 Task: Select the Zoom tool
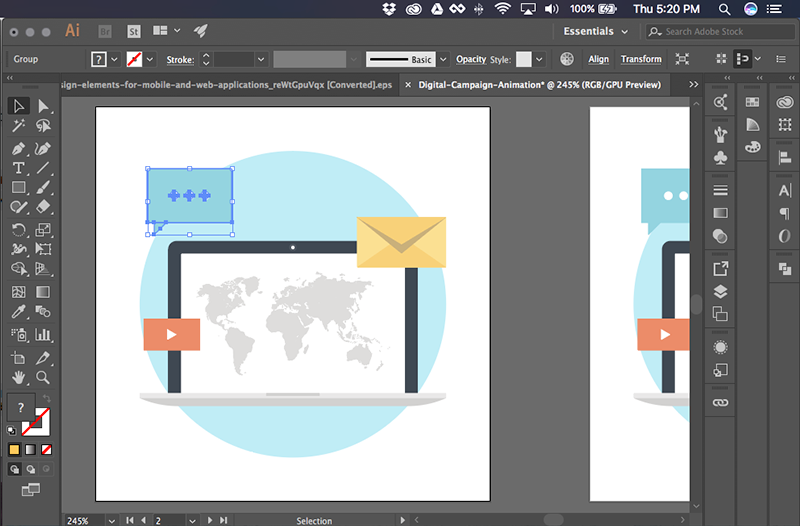(43, 378)
